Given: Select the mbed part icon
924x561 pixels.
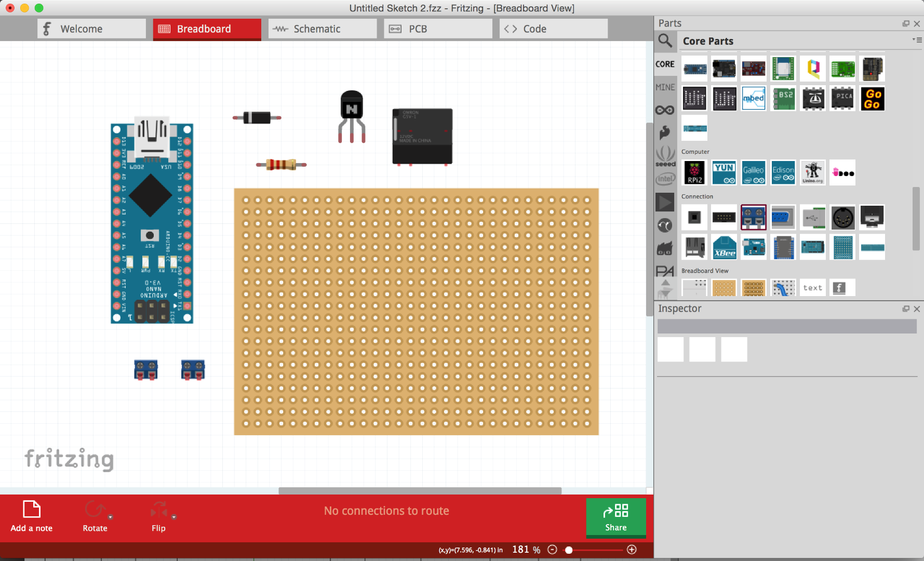Looking at the screenshot, I should point(754,98).
